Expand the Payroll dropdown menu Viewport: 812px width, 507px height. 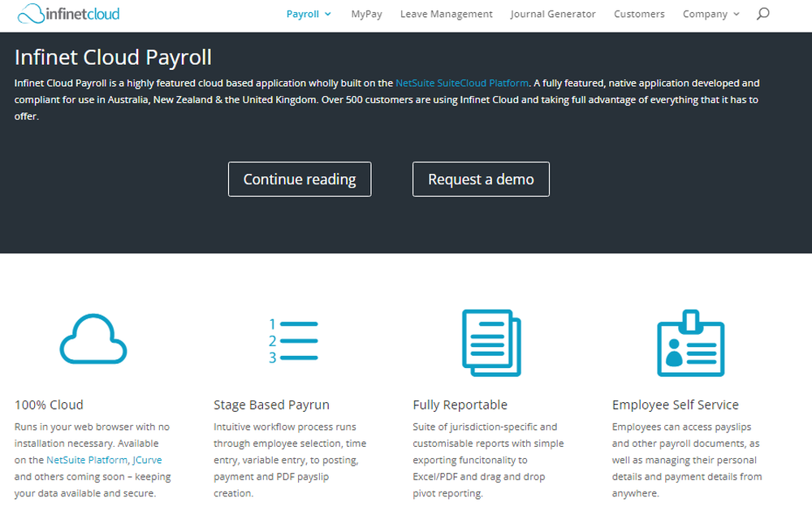(x=303, y=14)
